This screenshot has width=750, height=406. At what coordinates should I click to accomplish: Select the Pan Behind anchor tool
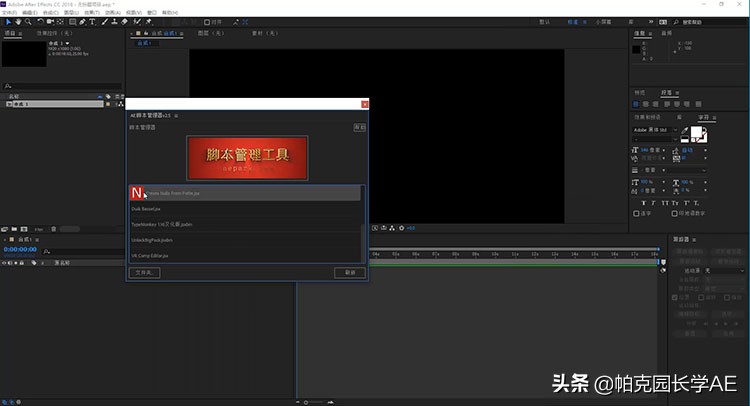click(x=60, y=22)
